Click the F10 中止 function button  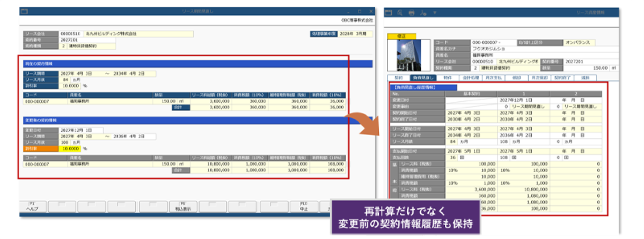[x=303, y=207]
